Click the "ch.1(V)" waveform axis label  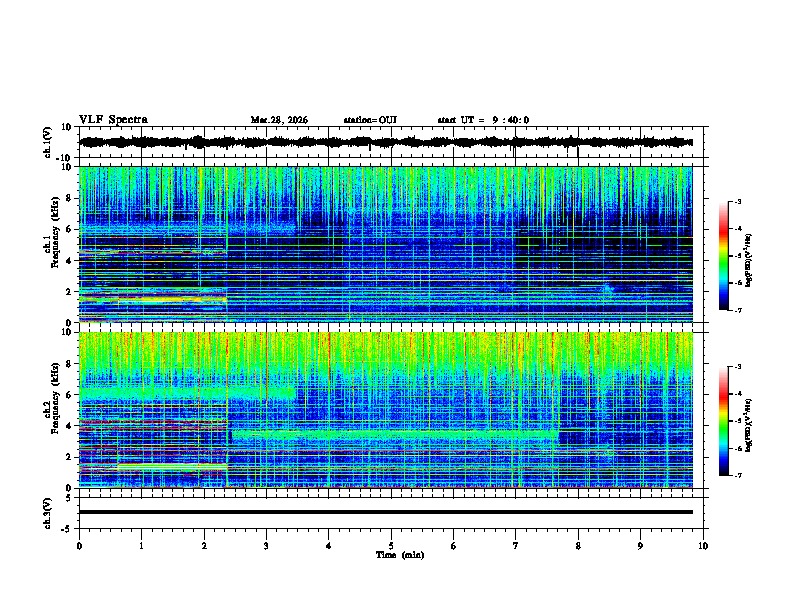point(48,142)
